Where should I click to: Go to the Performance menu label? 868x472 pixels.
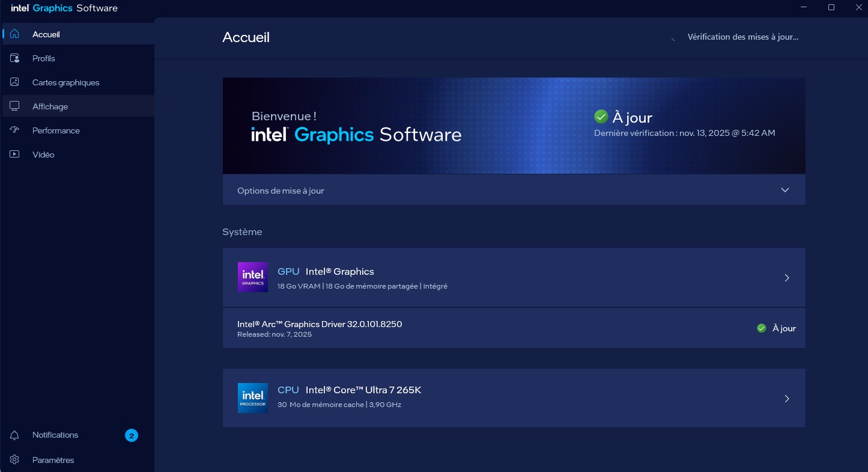click(x=56, y=130)
